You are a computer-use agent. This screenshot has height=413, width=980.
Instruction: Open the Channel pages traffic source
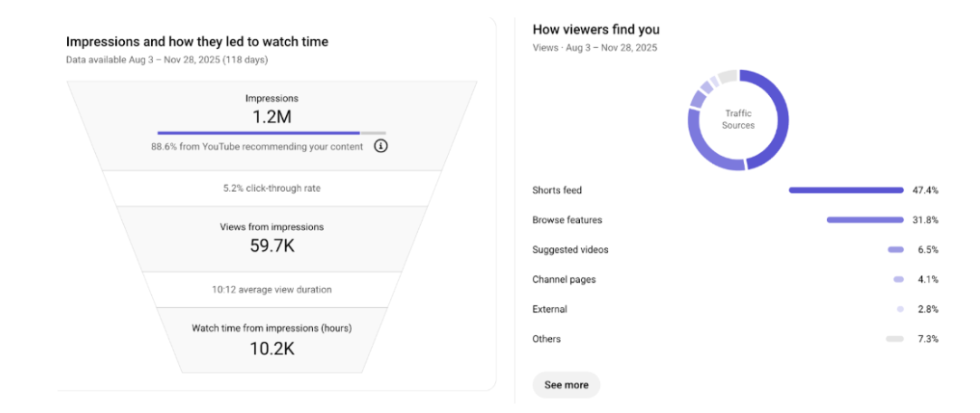564,280
